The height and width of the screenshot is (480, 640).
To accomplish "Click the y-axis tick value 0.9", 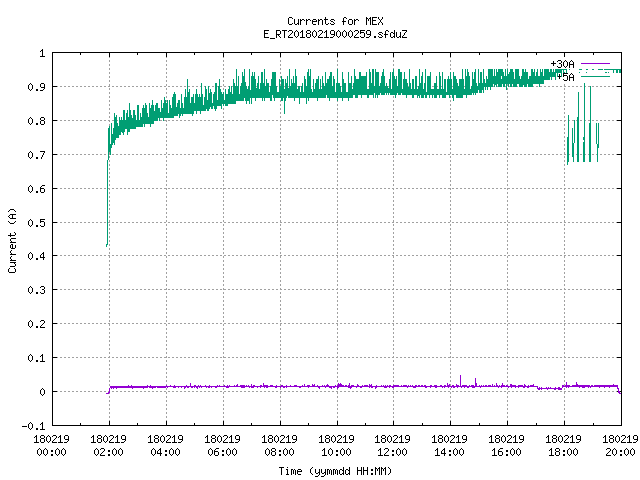I will point(36,87).
